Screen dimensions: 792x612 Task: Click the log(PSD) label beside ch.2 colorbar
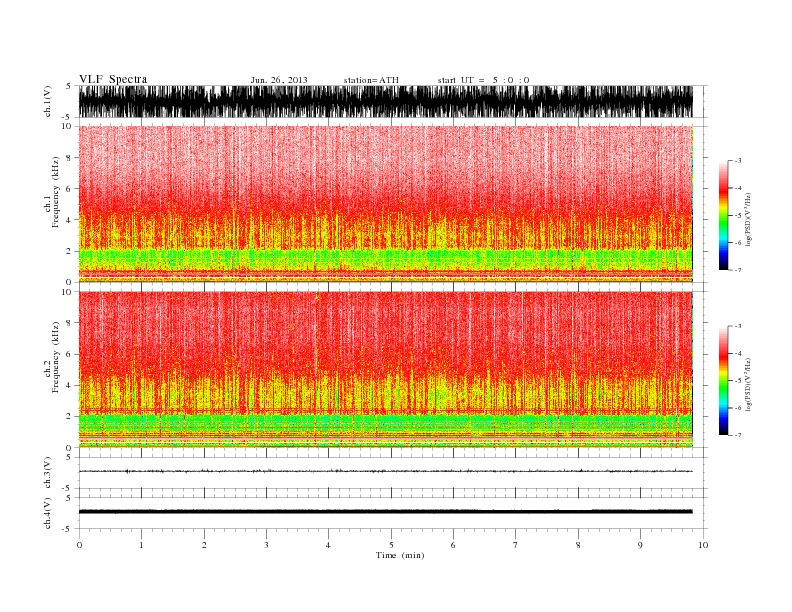pyautogui.click(x=748, y=385)
